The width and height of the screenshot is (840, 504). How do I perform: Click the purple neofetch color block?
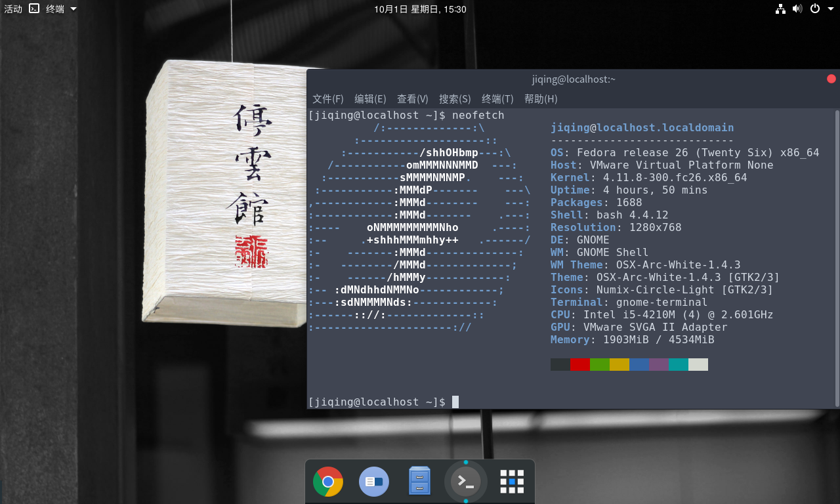(x=659, y=364)
